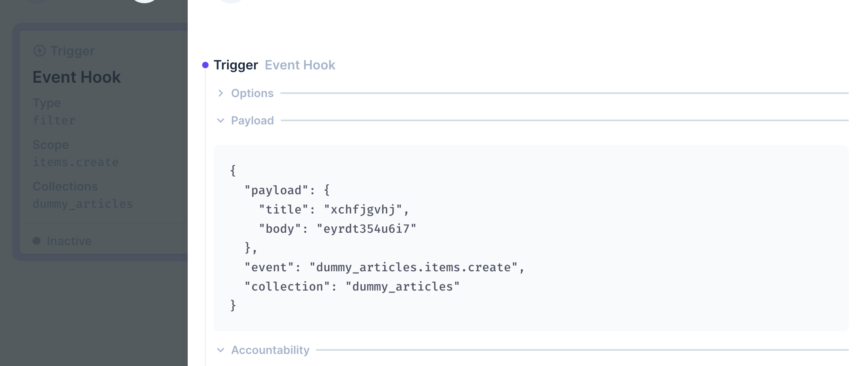Click the filter type value on the card
This screenshot has width=868, height=366.
point(54,120)
